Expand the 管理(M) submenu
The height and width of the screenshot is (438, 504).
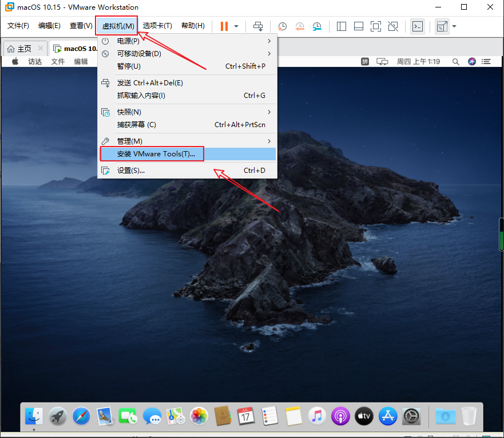click(x=188, y=141)
